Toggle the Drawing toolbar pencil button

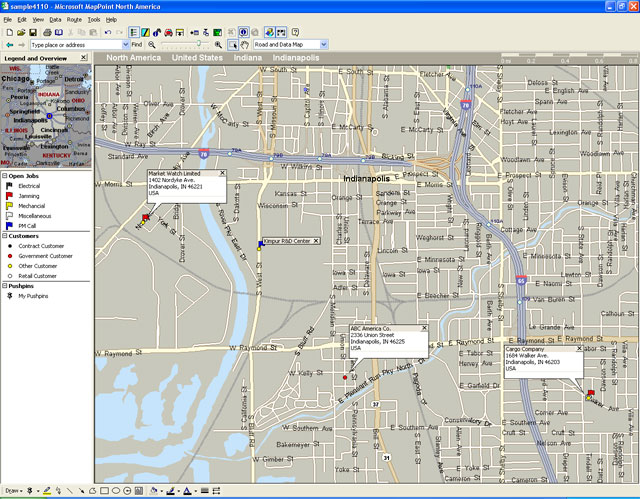tap(145, 32)
